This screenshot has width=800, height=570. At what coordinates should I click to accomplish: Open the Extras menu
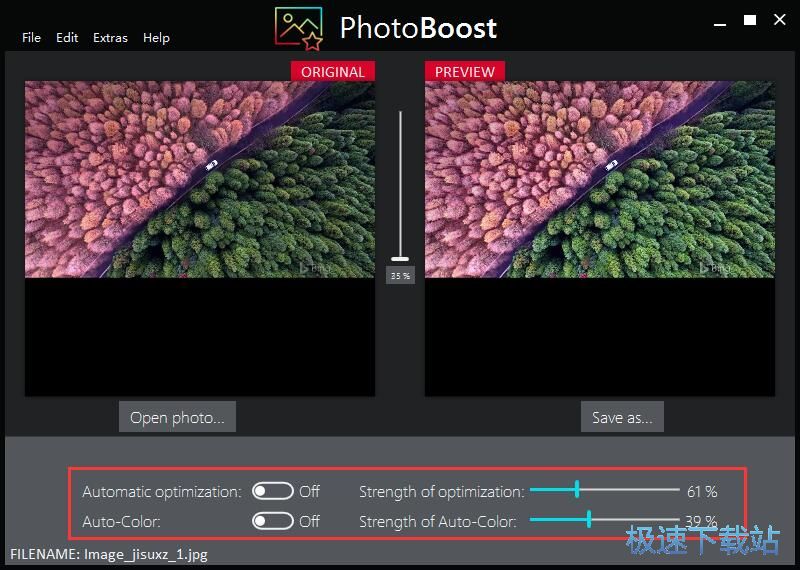pyautogui.click(x=110, y=38)
